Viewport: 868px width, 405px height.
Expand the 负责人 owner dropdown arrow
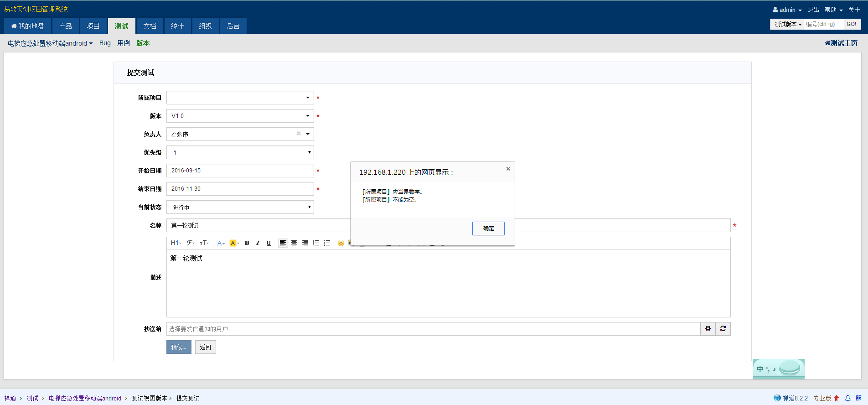click(x=308, y=134)
